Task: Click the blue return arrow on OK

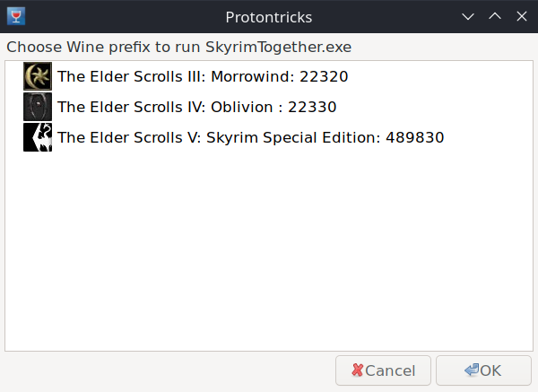Action: 471,370
